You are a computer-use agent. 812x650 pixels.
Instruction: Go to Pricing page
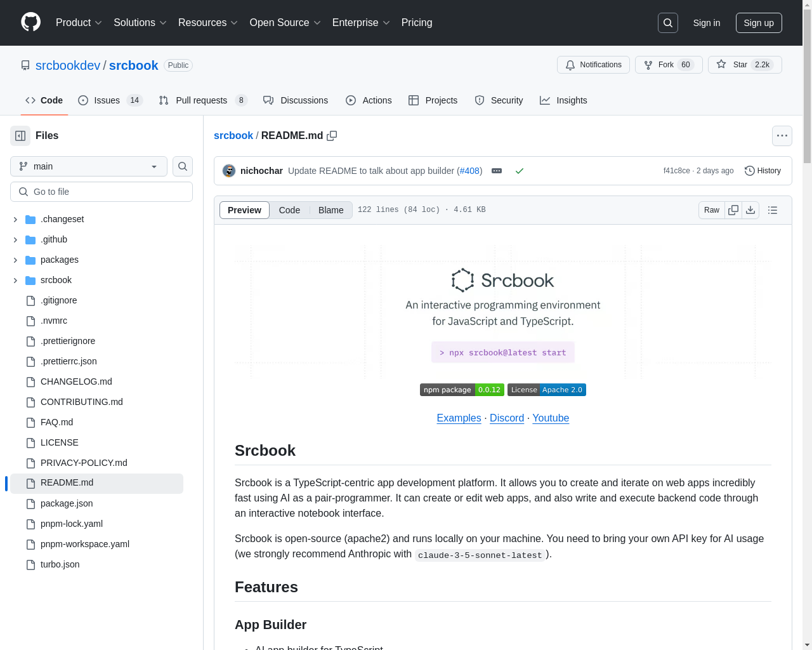(417, 23)
